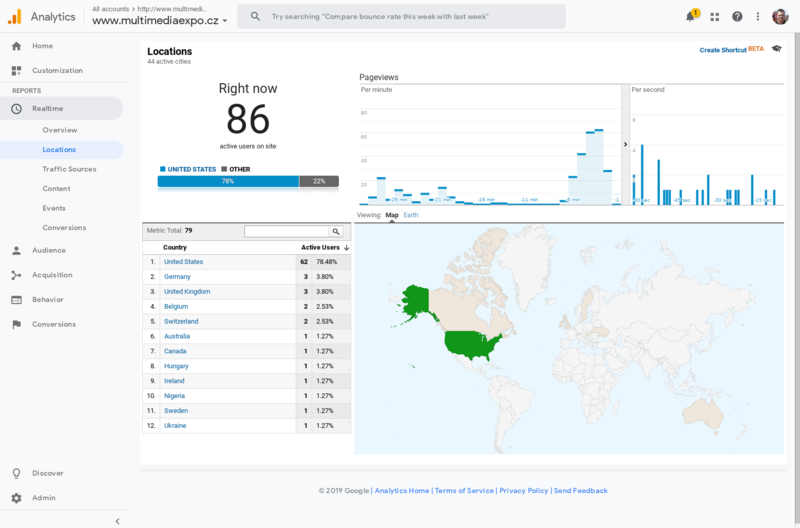
Task: Collapse the sidebar with the chevron arrow
Action: (x=117, y=521)
